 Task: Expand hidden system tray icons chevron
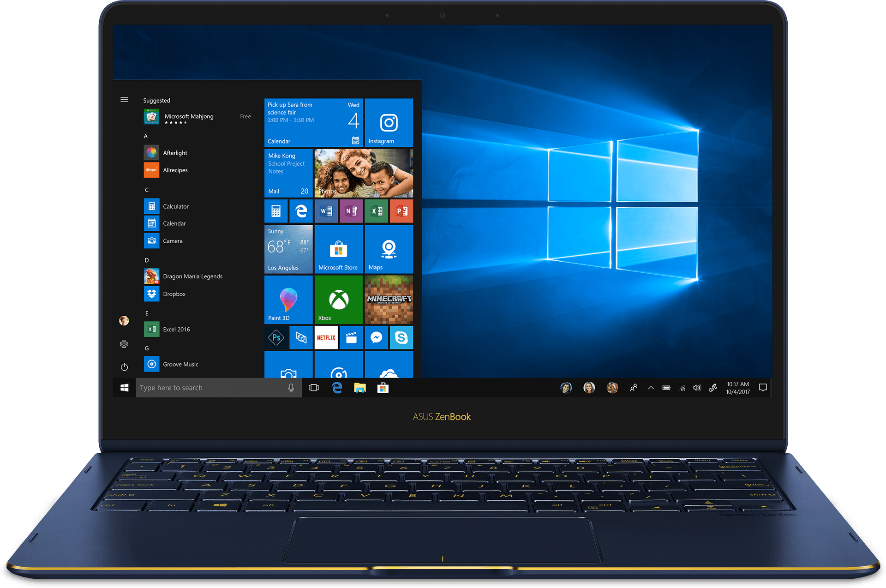pyautogui.click(x=651, y=388)
